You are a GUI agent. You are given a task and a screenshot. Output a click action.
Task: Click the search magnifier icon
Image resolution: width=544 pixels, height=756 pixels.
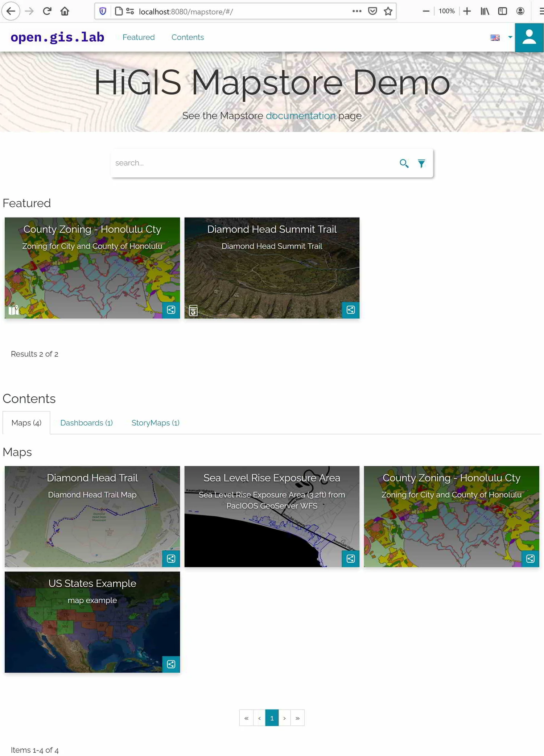tap(404, 163)
